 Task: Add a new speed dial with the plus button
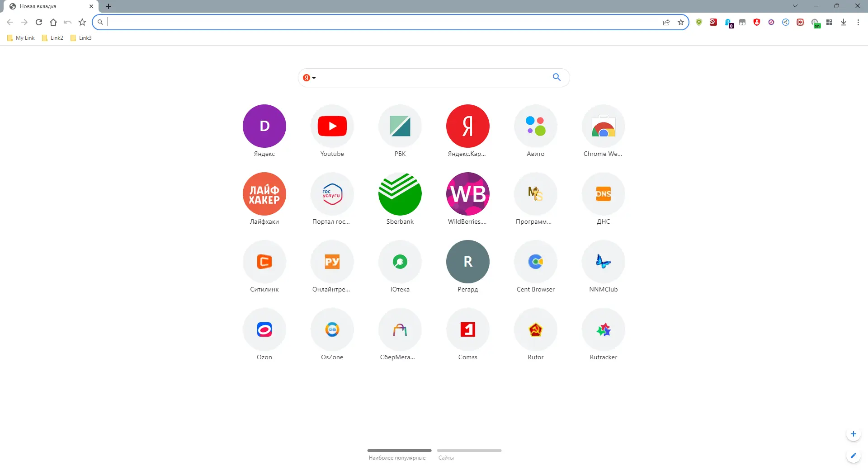point(854,434)
